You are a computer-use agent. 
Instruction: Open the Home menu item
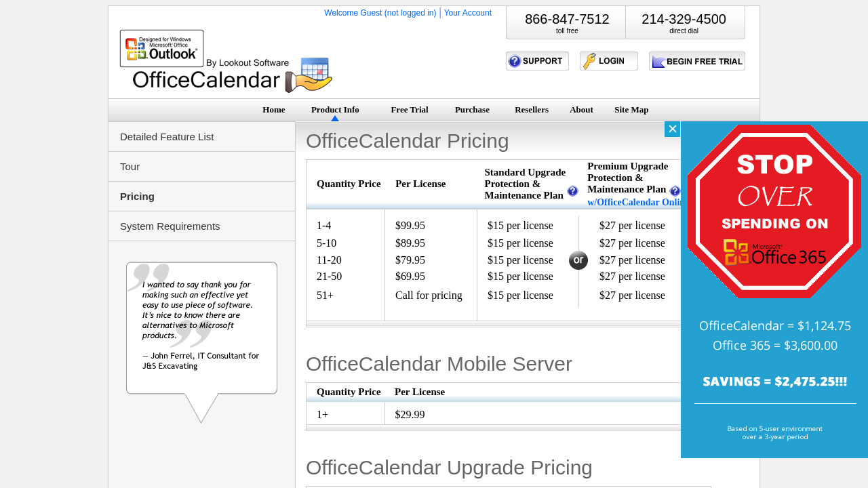(x=274, y=110)
